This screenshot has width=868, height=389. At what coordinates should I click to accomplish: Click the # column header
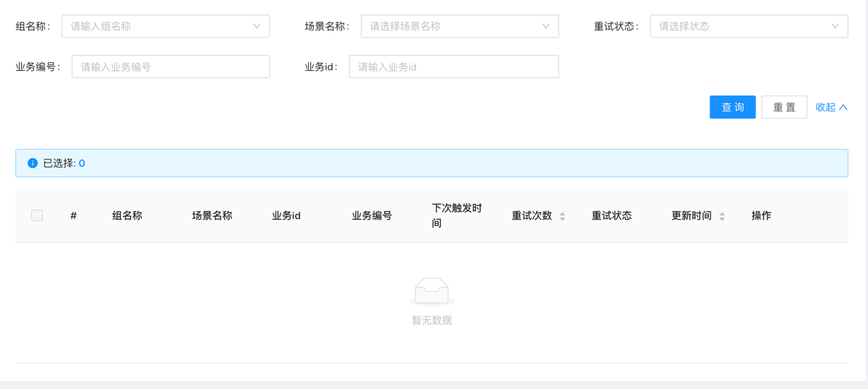click(x=74, y=215)
